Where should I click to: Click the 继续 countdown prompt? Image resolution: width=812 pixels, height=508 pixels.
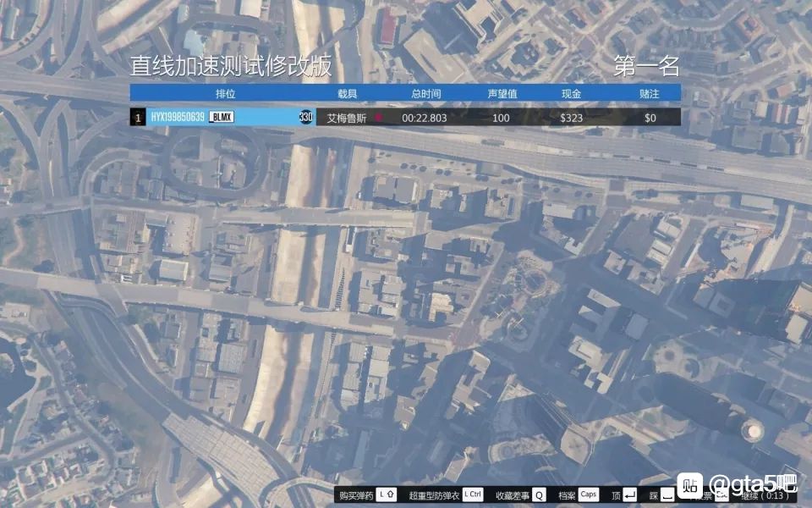point(765,495)
